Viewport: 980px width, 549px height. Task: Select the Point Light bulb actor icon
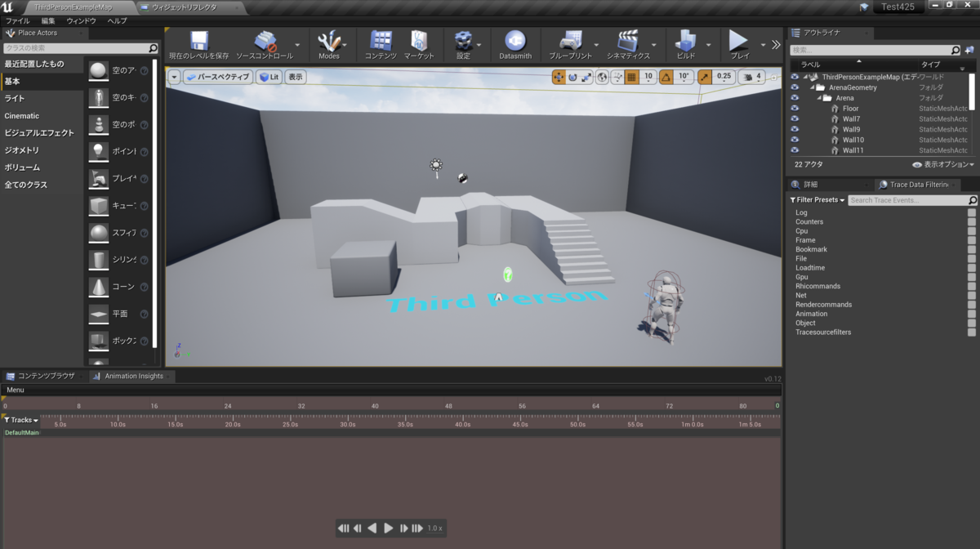point(99,152)
